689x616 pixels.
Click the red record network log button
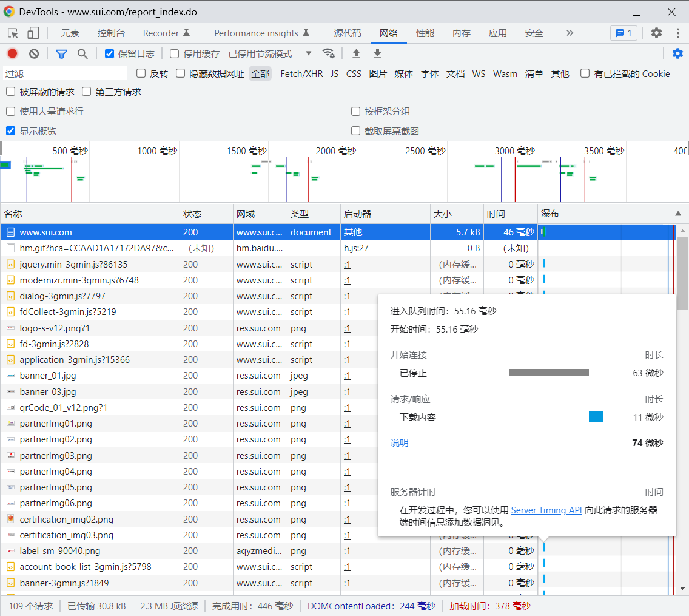[x=12, y=54]
